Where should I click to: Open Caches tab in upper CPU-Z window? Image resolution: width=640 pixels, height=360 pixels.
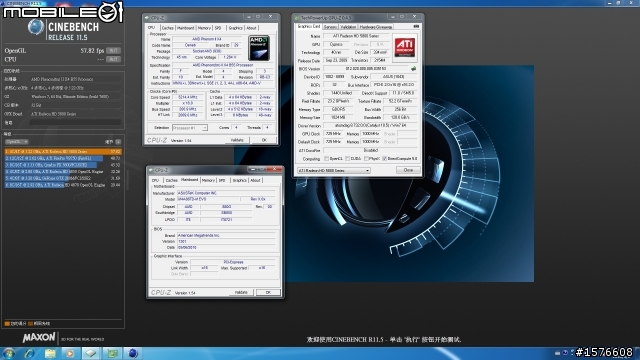168,28
